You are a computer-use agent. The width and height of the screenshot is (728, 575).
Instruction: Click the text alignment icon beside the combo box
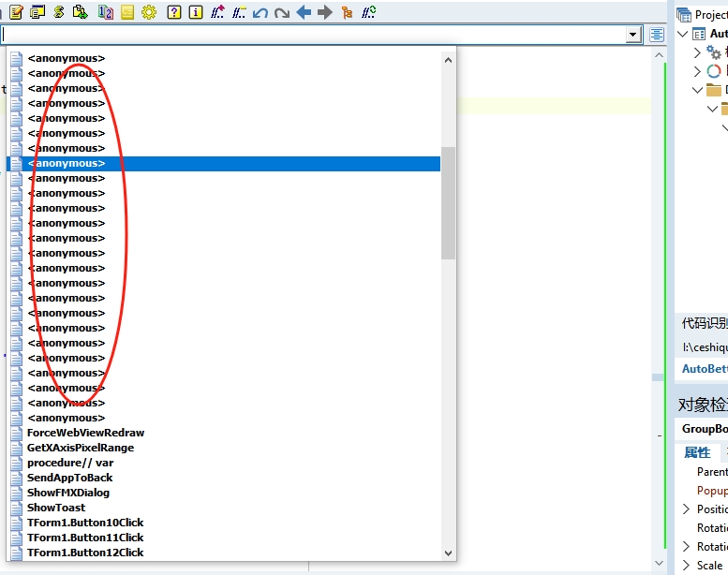[x=657, y=35]
